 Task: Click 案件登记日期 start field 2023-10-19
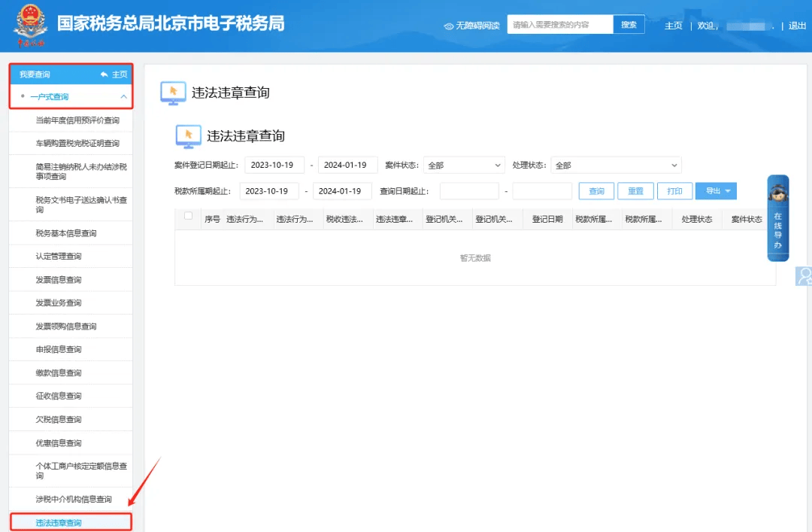click(274, 166)
